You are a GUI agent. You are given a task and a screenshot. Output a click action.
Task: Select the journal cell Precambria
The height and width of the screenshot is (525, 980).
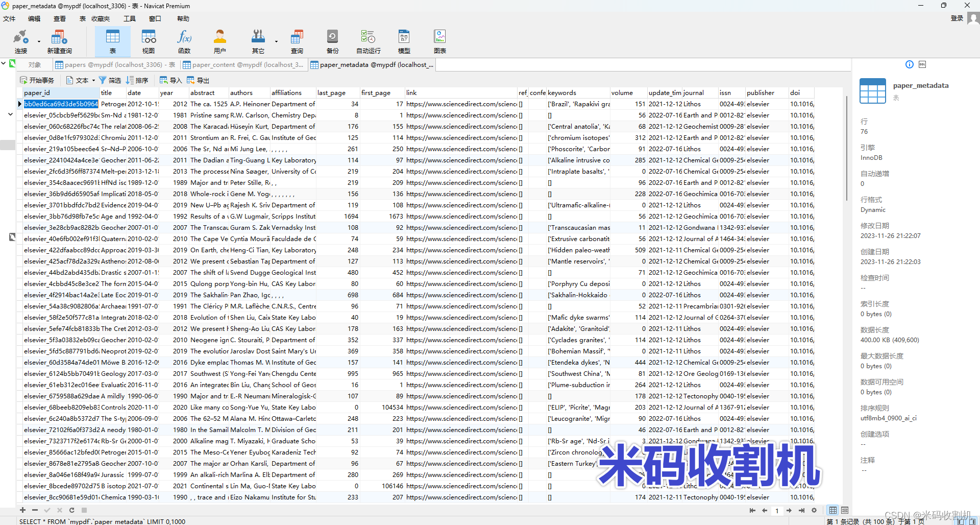point(700,306)
